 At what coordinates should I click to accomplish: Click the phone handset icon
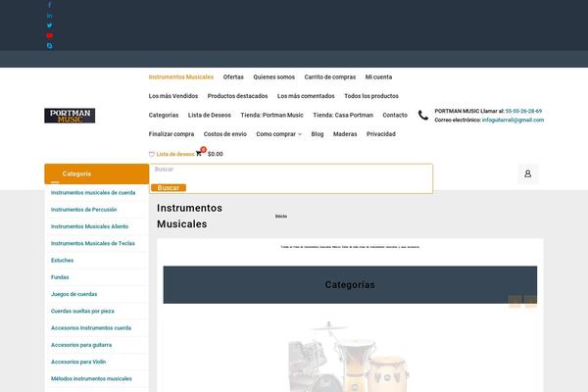point(423,116)
